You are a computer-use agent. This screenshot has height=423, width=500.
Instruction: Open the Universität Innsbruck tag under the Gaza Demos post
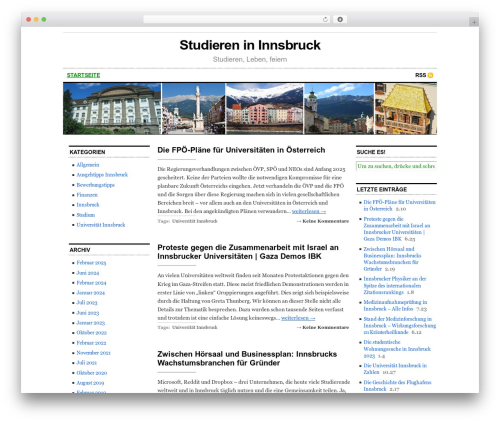pos(195,327)
